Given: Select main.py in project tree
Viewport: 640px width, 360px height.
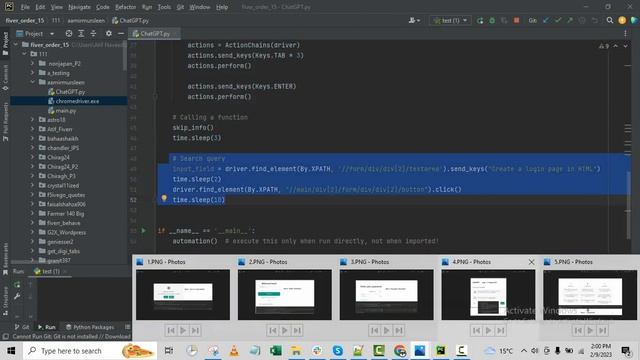Looking at the screenshot, I should point(62,111).
